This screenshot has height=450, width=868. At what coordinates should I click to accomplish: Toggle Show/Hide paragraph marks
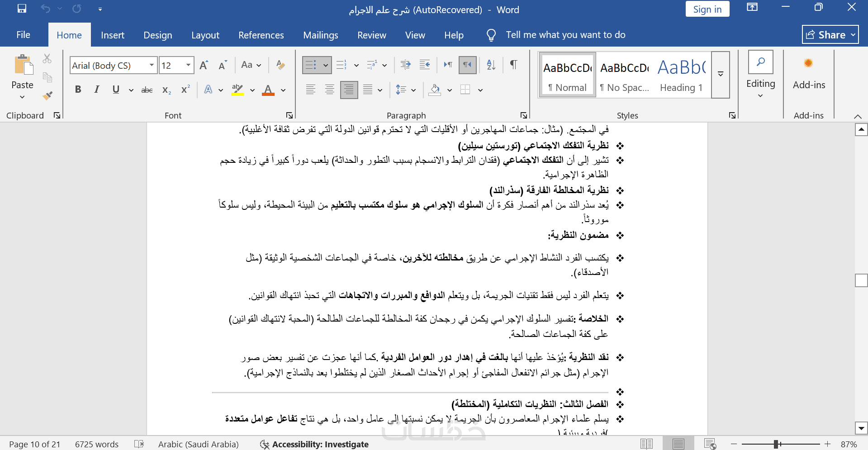coord(514,65)
